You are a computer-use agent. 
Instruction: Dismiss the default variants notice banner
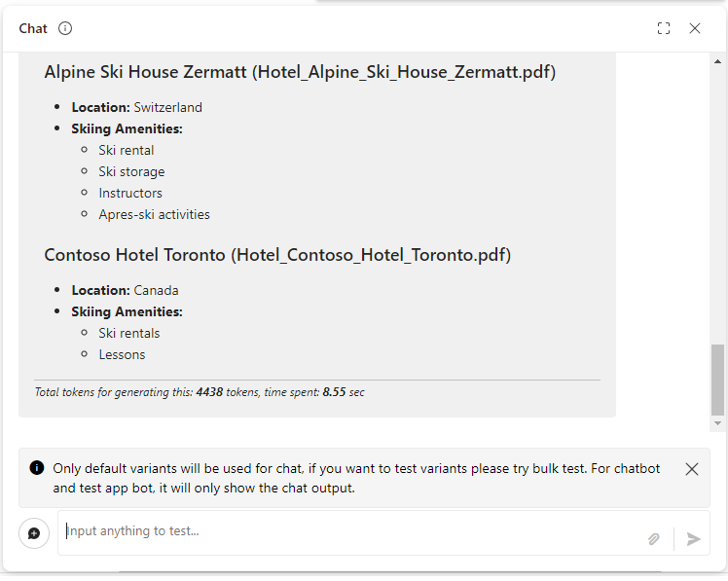(692, 469)
